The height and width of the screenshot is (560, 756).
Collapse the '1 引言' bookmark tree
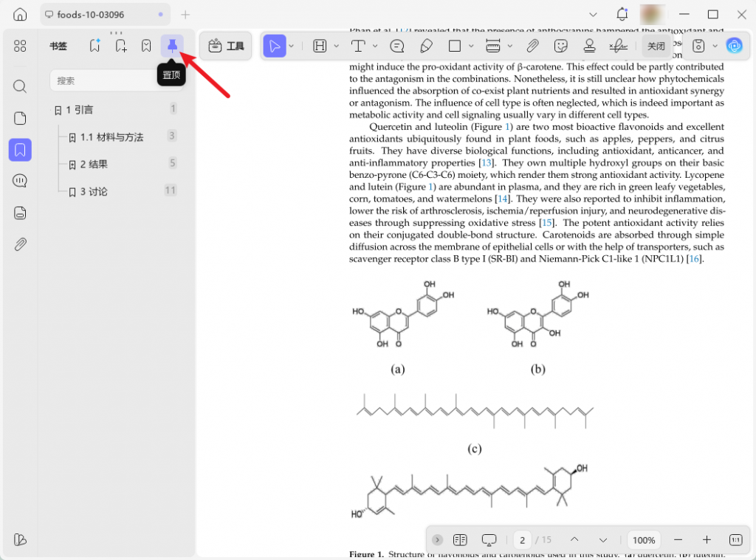tap(50, 111)
